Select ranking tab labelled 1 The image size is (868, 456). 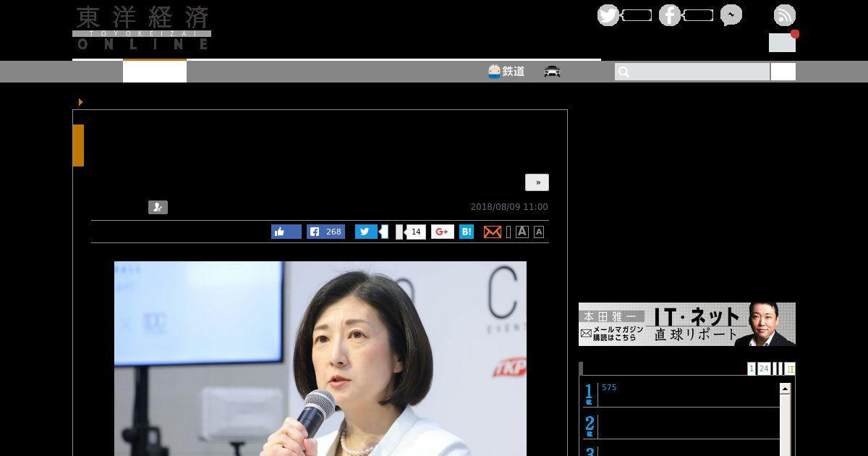pyautogui.click(x=752, y=368)
